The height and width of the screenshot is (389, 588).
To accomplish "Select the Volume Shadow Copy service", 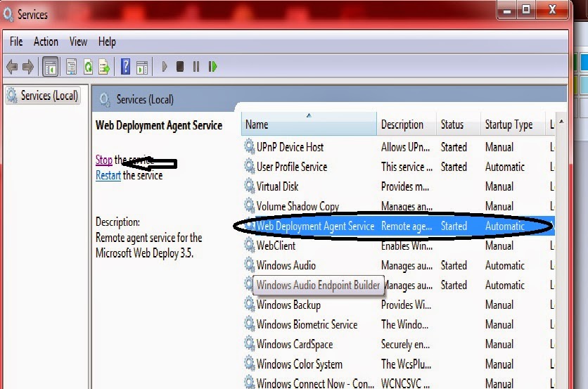I will (298, 206).
